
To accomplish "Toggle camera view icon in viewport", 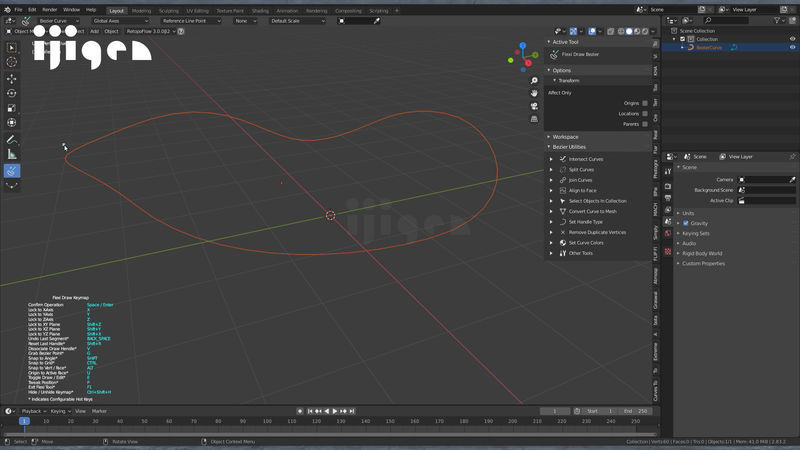I will click(534, 106).
